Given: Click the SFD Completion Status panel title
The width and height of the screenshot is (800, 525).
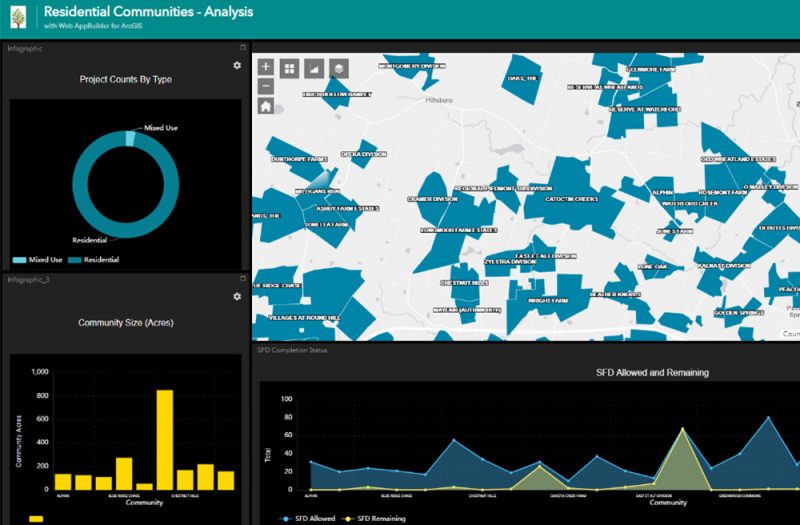Looking at the screenshot, I should coord(292,350).
